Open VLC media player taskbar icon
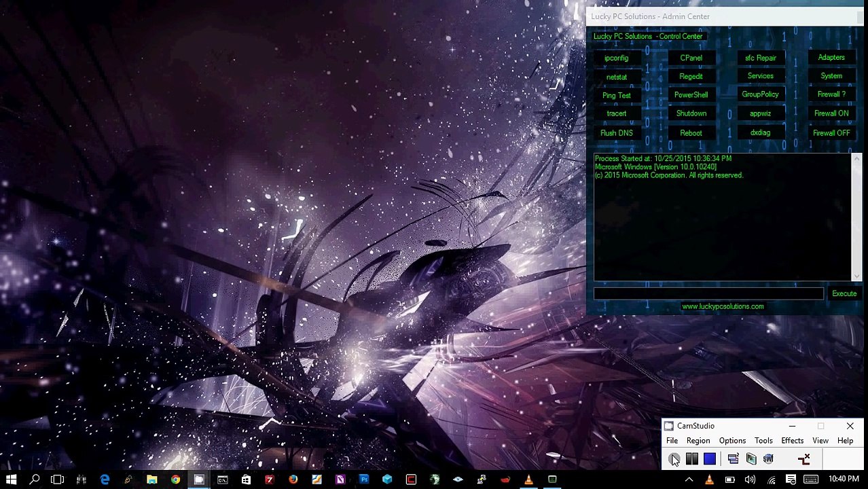This screenshot has height=489, width=868. pyautogui.click(x=528, y=479)
